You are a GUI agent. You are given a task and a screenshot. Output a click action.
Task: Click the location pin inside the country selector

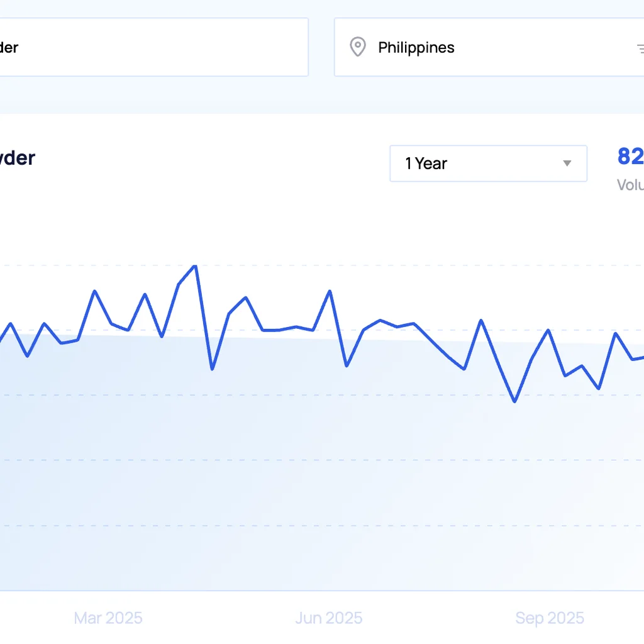click(x=358, y=47)
